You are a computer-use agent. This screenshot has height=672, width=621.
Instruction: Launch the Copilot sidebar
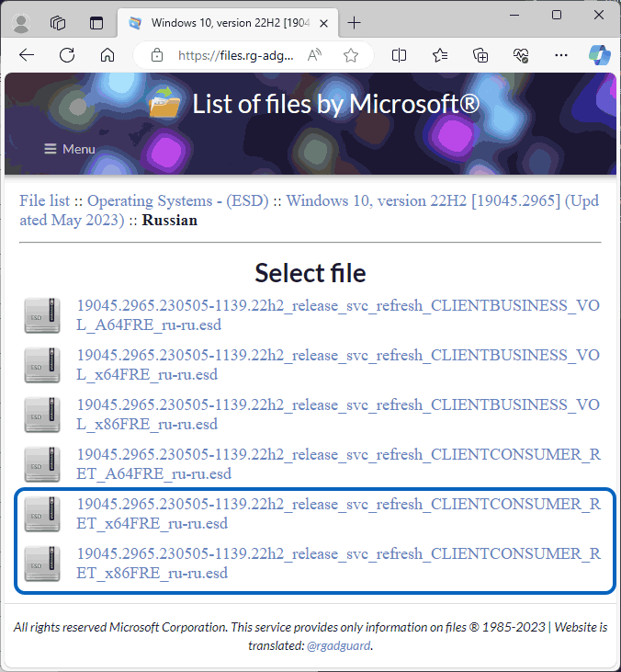[599, 53]
